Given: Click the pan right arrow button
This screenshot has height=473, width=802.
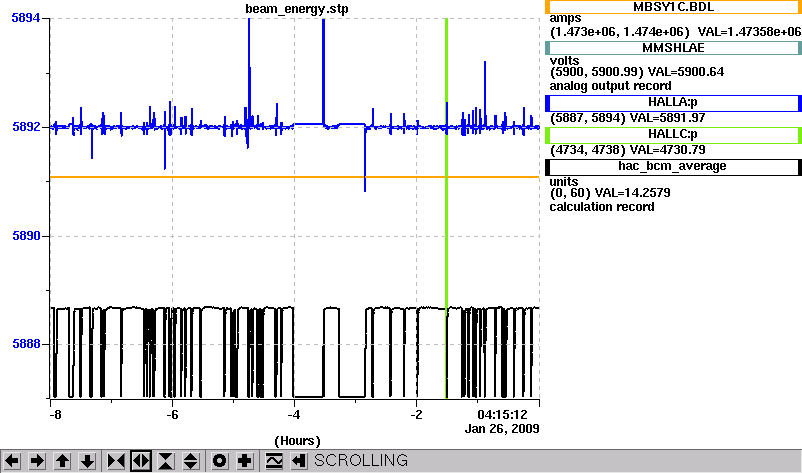Looking at the screenshot, I should (x=37, y=461).
